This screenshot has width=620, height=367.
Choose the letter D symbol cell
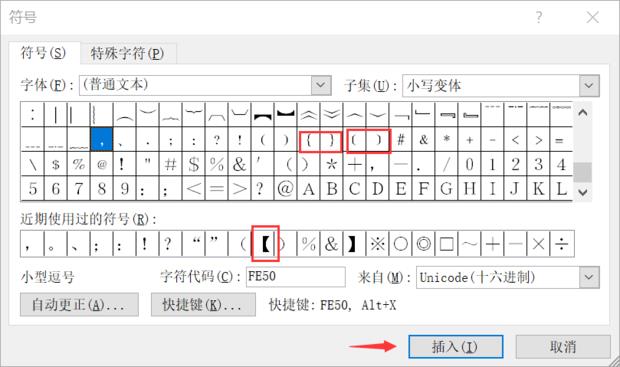coord(377,188)
